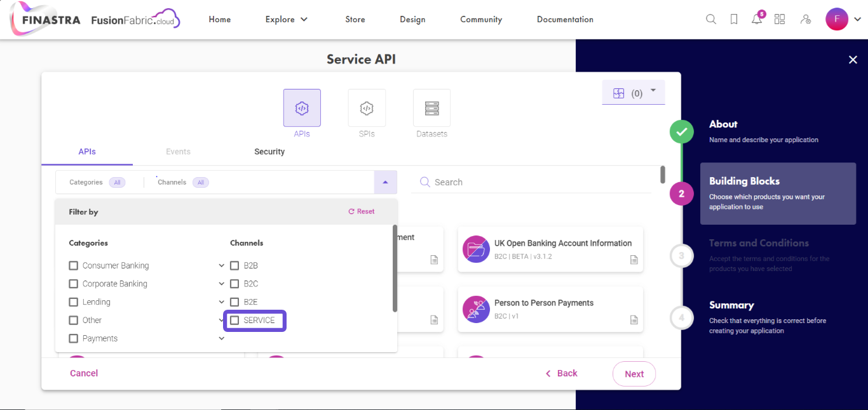Viewport: 868px width, 410px height.
Task: Open the applications grid icon in header
Action: tap(780, 19)
